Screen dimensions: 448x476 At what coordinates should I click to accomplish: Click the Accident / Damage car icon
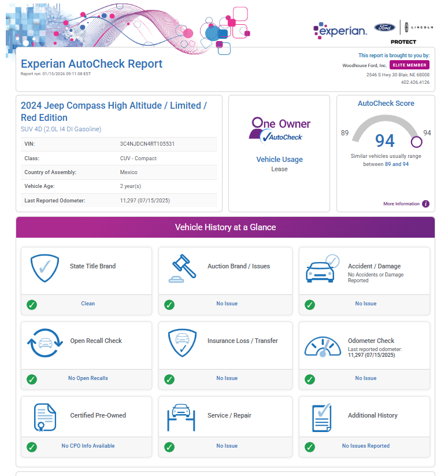pos(322,269)
